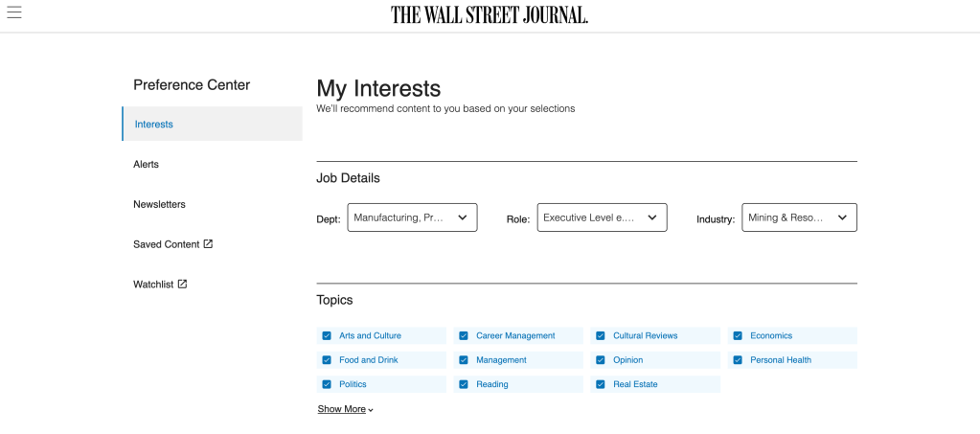Click the Show More chevron icon

coord(371,410)
